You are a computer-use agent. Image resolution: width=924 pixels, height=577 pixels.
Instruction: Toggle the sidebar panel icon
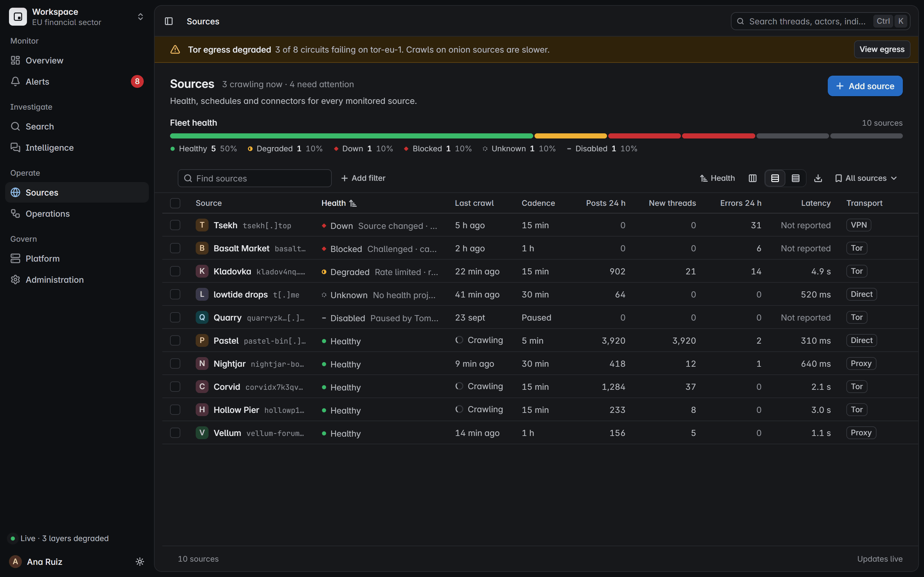click(x=169, y=21)
